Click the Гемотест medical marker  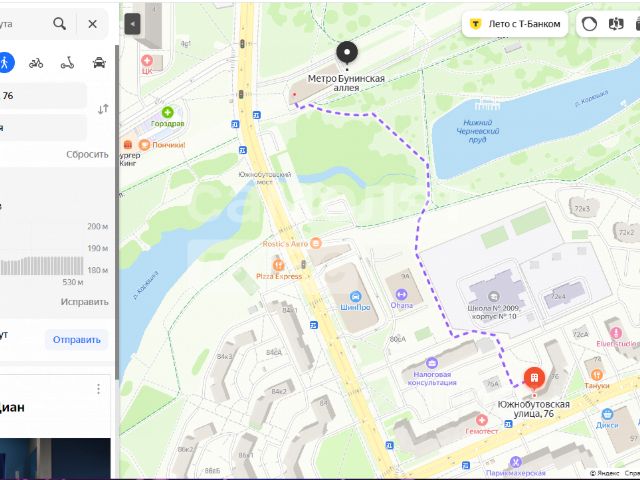(482, 420)
